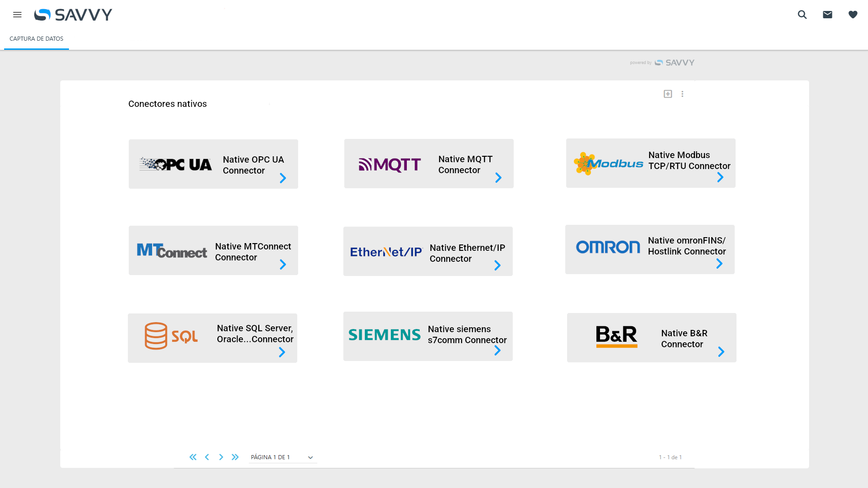The image size is (868, 488).
Task: Open the search icon in the top bar
Action: point(802,15)
